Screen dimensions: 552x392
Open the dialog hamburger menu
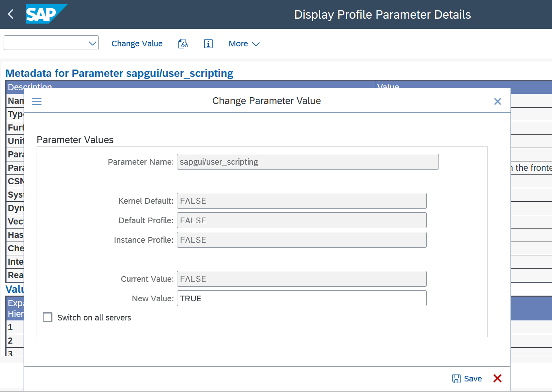(x=37, y=101)
